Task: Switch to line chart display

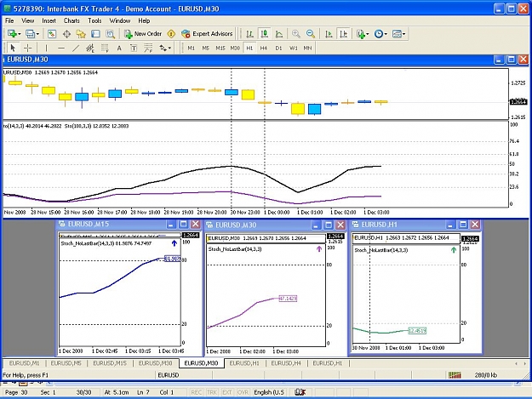Action: click(279, 34)
